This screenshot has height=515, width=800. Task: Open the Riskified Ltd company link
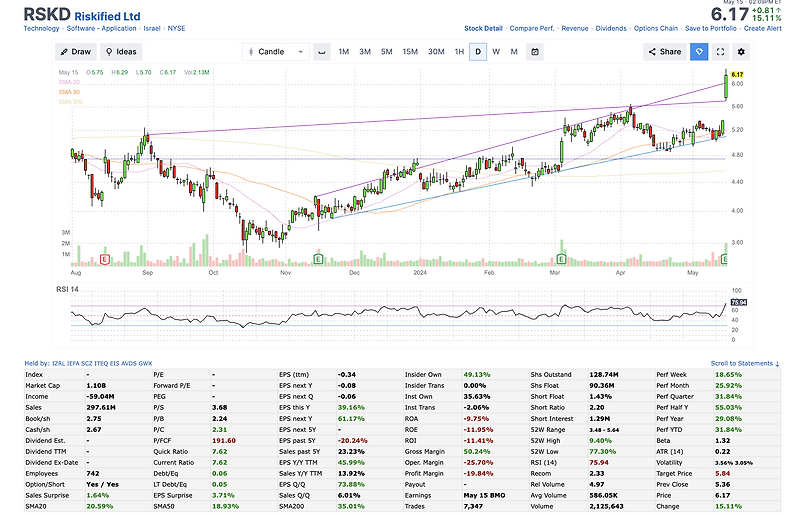(x=107, y=16)
